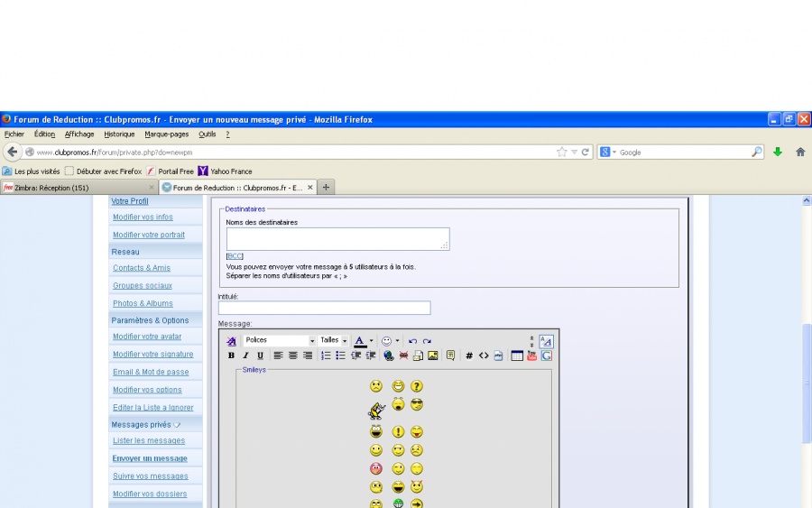Screen dimensions: 812x508
Task: Open the Polices font dropdown
Action: [280, 341]
